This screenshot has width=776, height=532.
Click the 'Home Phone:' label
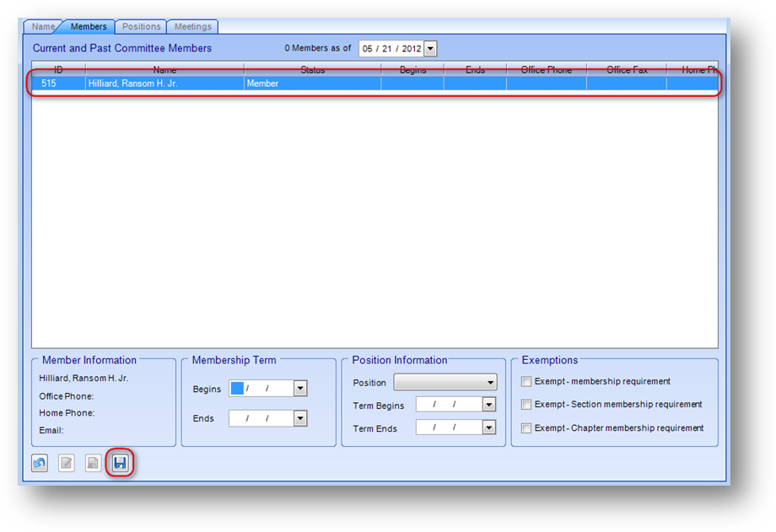point(67,413)
